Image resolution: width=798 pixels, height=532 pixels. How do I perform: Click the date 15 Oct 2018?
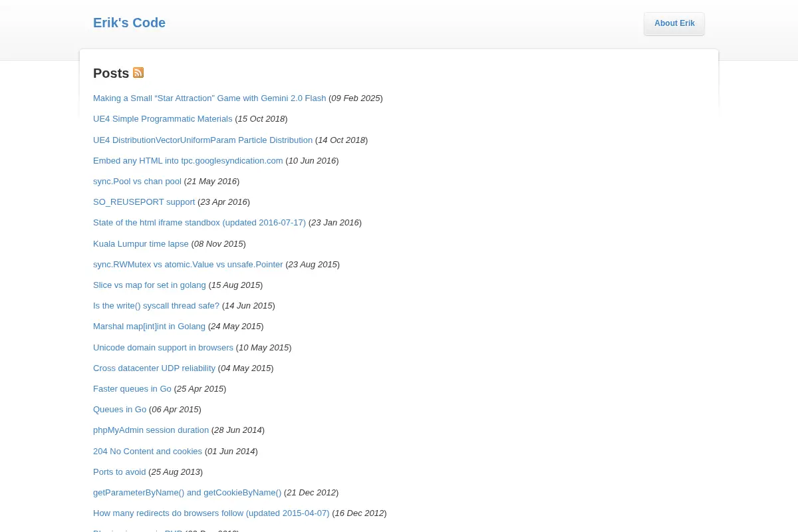click(261, 119)
